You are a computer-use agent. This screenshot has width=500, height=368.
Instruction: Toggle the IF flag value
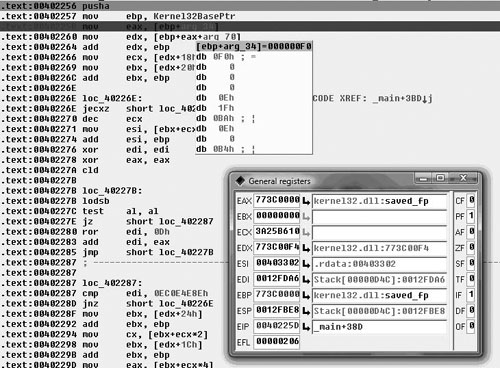[471, 295]
